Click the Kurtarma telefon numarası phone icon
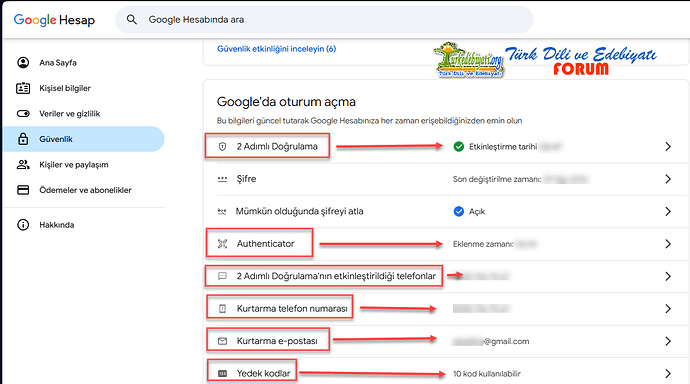The height and width of the screenshot is (384, 690). coord(223,309)
